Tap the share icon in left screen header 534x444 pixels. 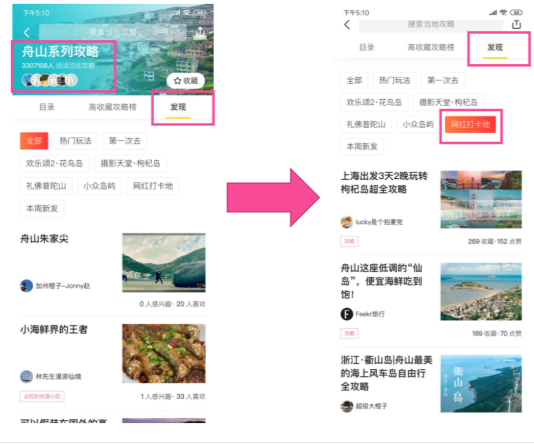click(200, 33)
